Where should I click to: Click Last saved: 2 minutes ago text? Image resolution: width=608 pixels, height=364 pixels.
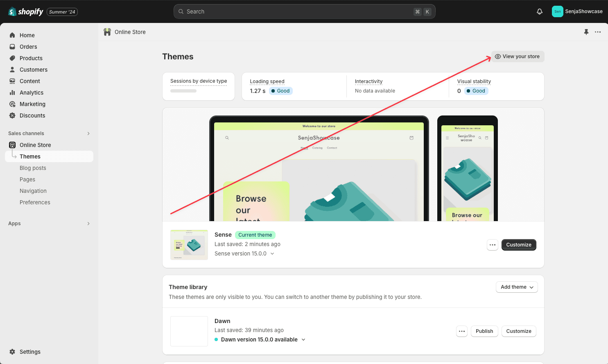pyautogui.click(x=247, y=244)
